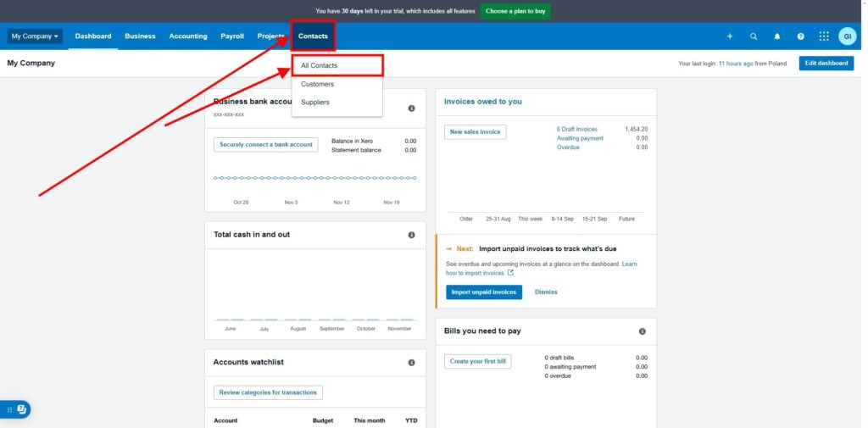This screenshot has height=428, width=868.
Task: Select Suppliers from Contacts dropdown
Action: (337, 103)
